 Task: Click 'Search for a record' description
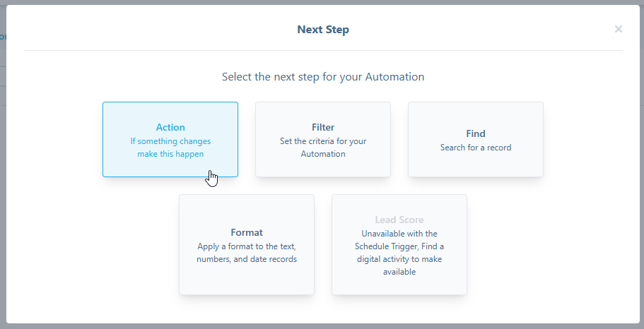click(x=476, y=148)
